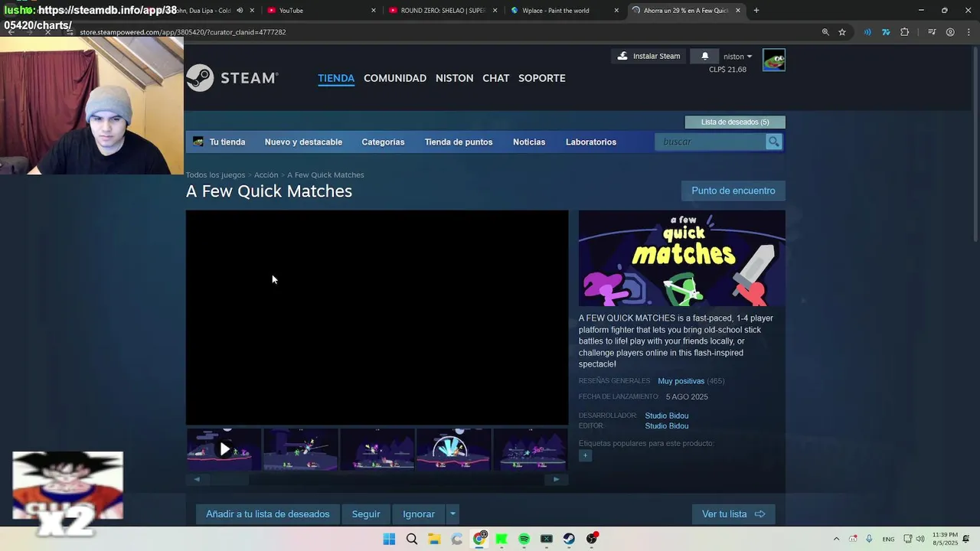Screen dimensions: 980x551
Task: Click the Seguir button
Action: [366, 514]
